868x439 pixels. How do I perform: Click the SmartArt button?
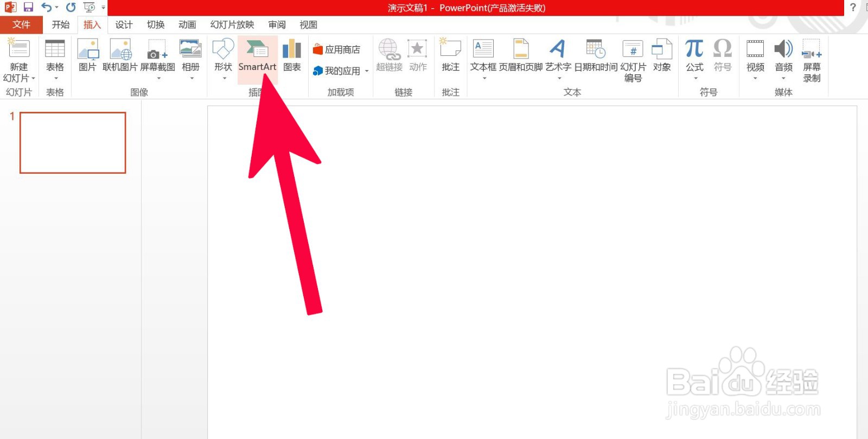[x=258, y=59]
